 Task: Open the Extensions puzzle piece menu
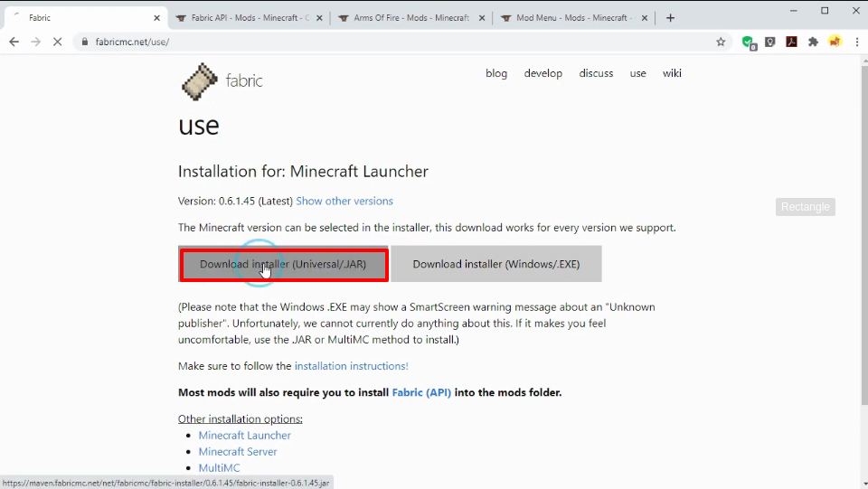point(813,42)
